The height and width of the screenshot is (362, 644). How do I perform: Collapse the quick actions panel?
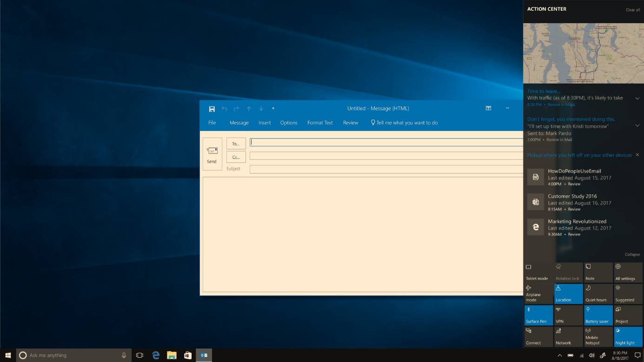coord(632,255)
